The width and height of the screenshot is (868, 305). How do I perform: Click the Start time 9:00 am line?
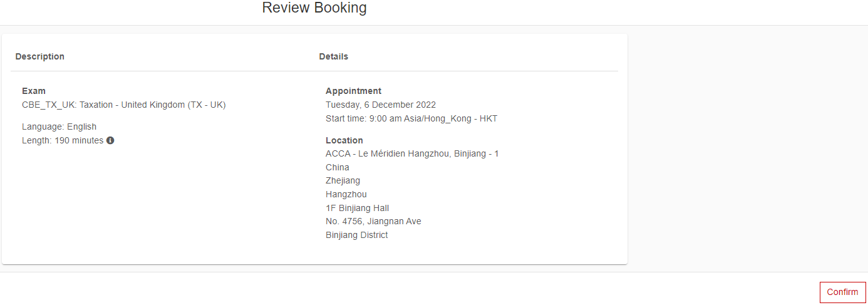point(411,118)
